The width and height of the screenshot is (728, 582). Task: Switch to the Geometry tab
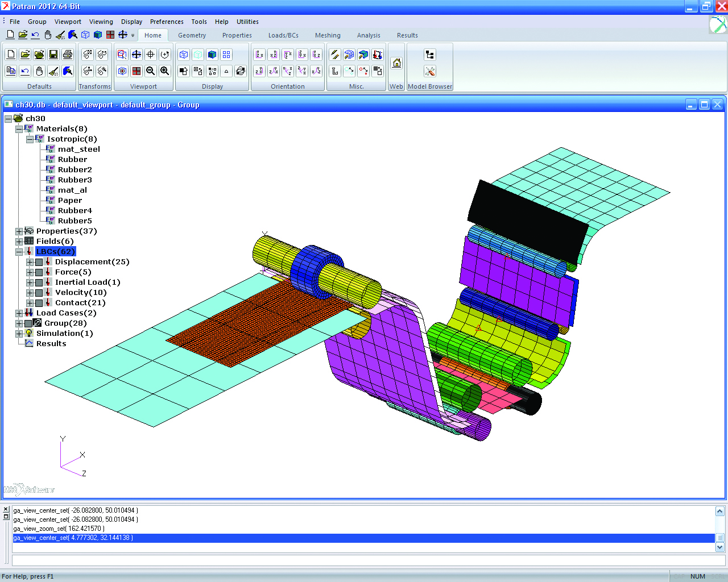point(192,35)
